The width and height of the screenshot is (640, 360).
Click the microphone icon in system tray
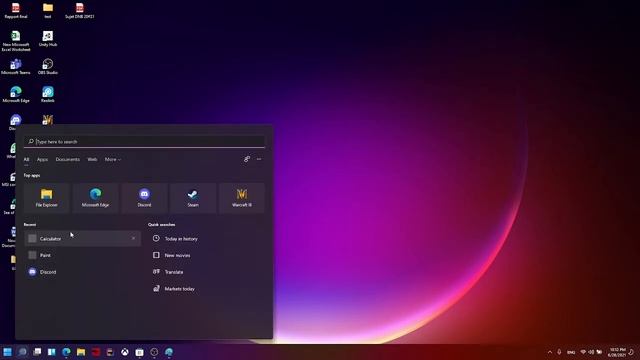pyautogui.click(x=559, y=352)
